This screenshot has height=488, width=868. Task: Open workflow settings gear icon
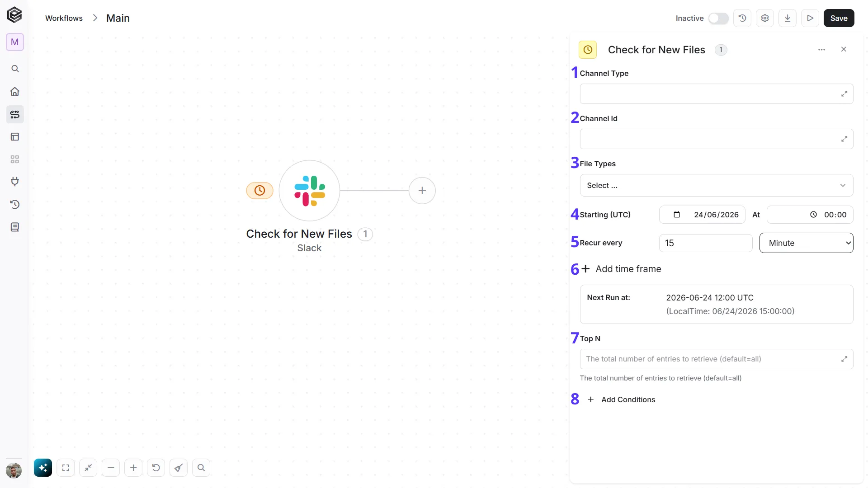point(765,18)
